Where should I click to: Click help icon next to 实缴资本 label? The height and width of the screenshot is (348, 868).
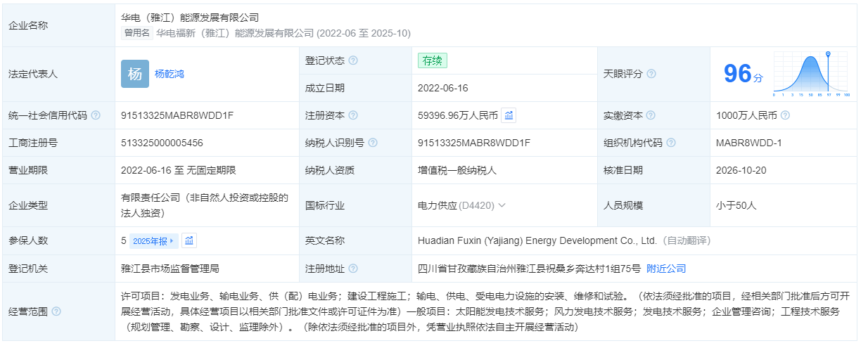click(651, 115)
